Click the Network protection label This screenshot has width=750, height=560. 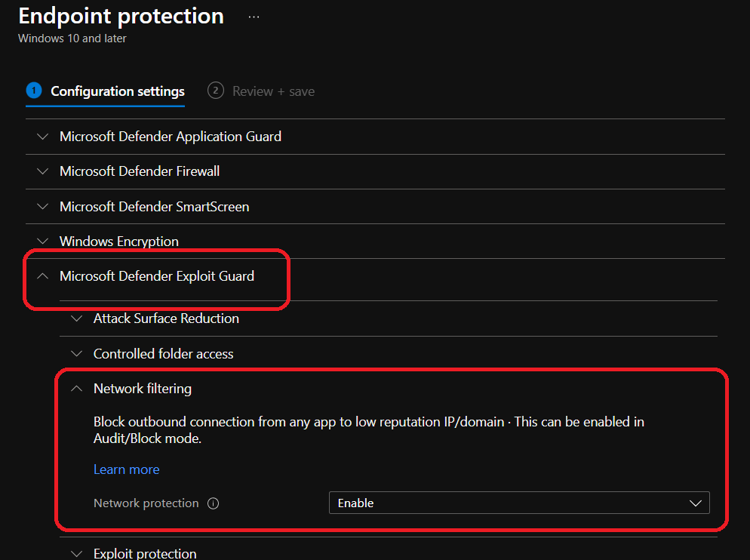pos(146,503)
